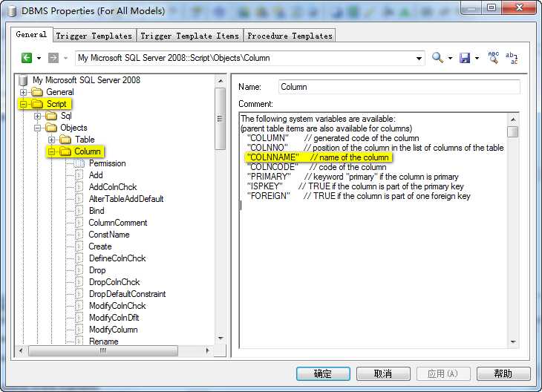
Task: Click the Sql folder icon
Action: point(50,116)
